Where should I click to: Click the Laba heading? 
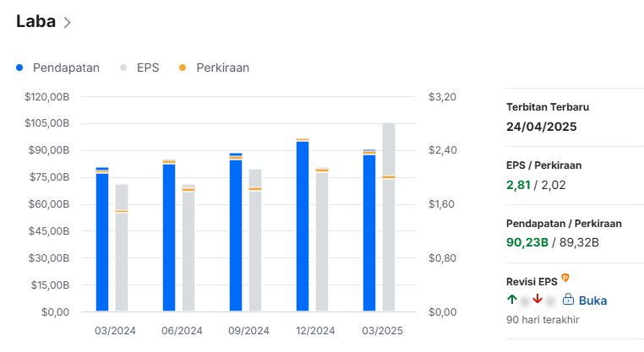[35, 21]
